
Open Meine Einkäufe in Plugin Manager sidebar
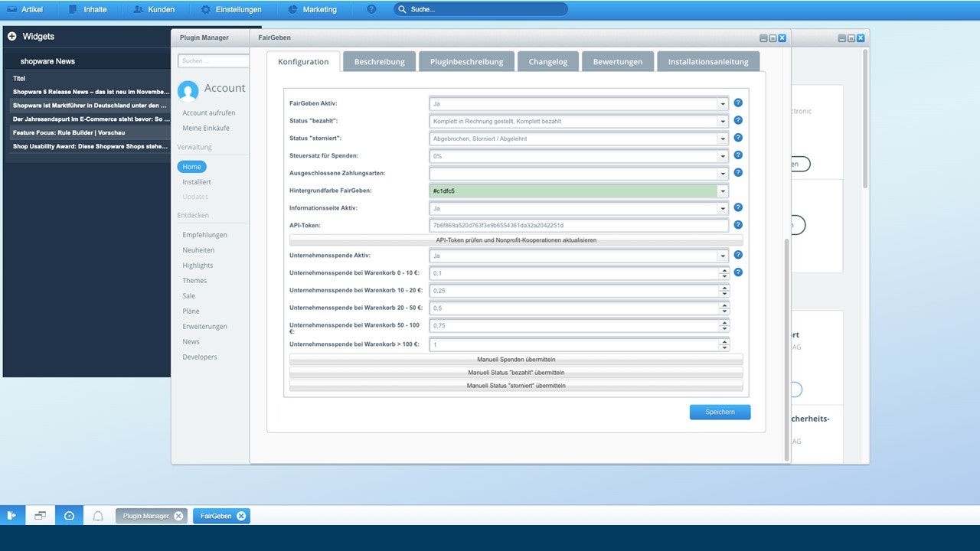point(206,128)
